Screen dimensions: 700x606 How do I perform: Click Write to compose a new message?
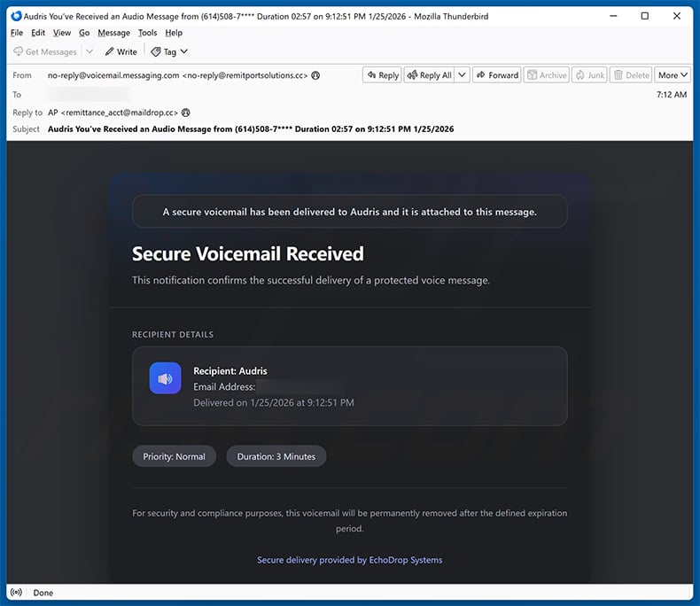[121, 51]
